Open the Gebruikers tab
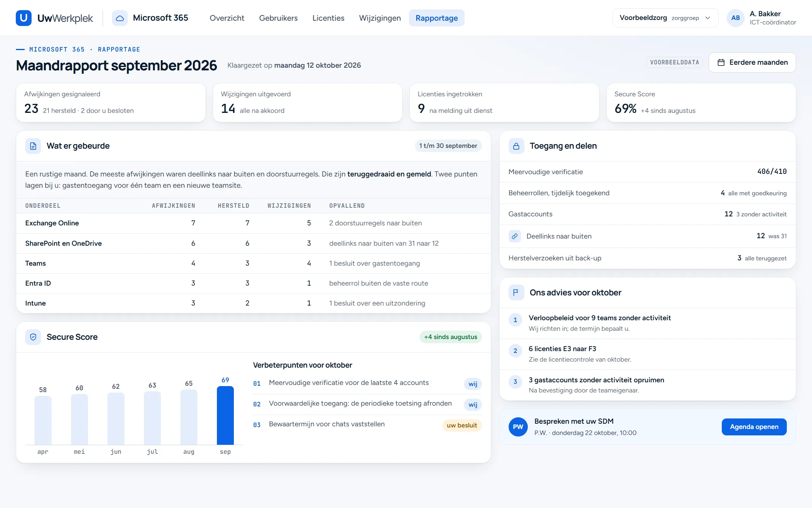The image size is (812, 508). tap(278, 18)
